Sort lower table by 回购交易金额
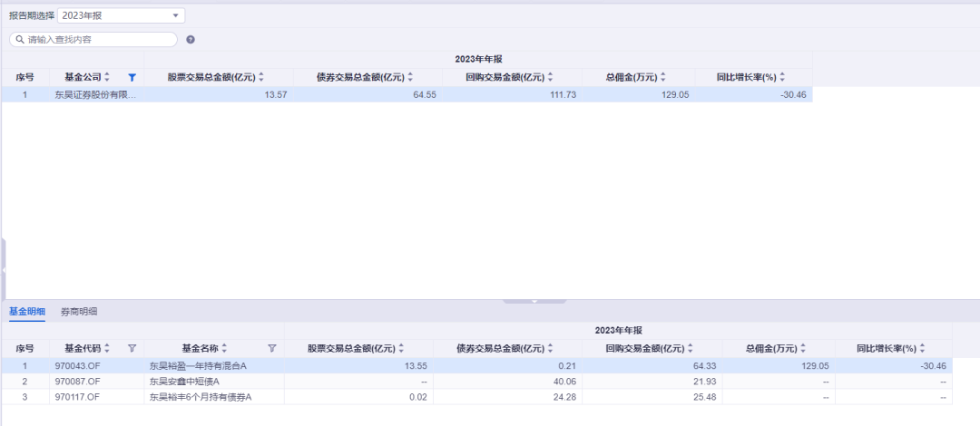The height and width of the screenshot is (426, 980). [x=691, y=348]
